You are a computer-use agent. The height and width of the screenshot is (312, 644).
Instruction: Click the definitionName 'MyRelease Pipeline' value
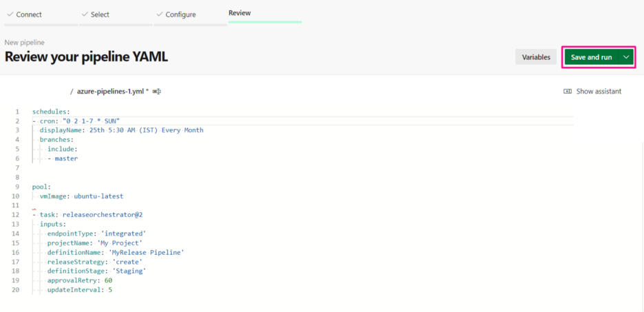[x=147, y=253]
